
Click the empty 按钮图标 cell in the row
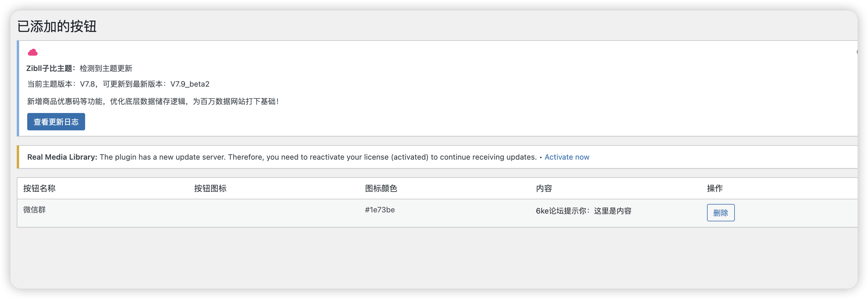tap(210, 210)
